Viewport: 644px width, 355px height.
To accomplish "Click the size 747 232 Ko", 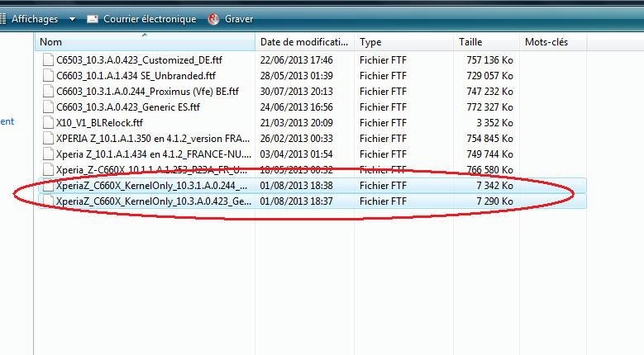I will [x=489, y=92].
